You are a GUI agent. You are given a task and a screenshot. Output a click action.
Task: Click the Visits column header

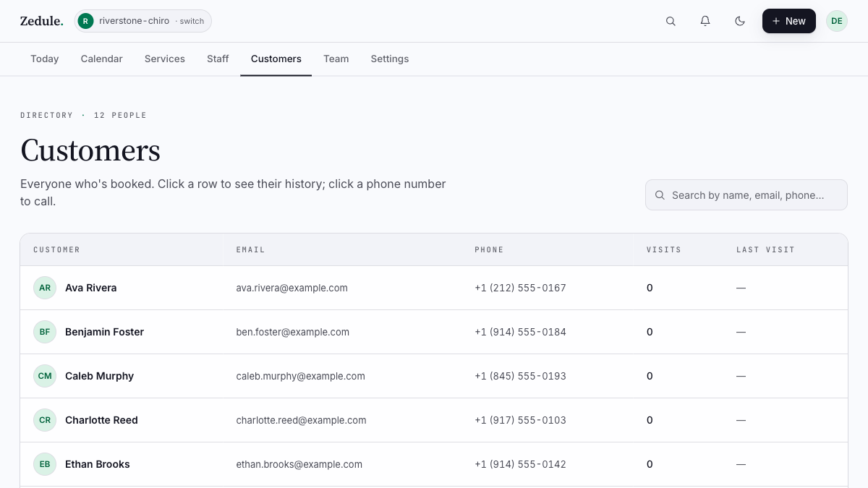(664, 249)
